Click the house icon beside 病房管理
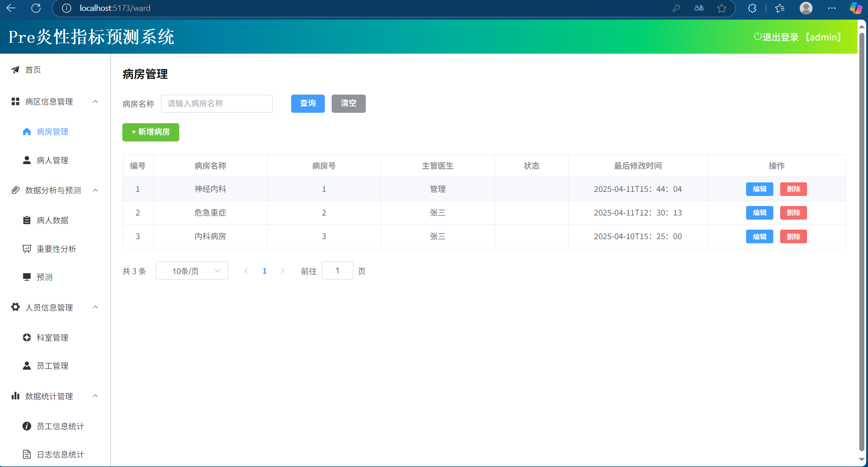The height and width of the screenshot is (467, 868). pyautogui.click(x=27, y=132)
